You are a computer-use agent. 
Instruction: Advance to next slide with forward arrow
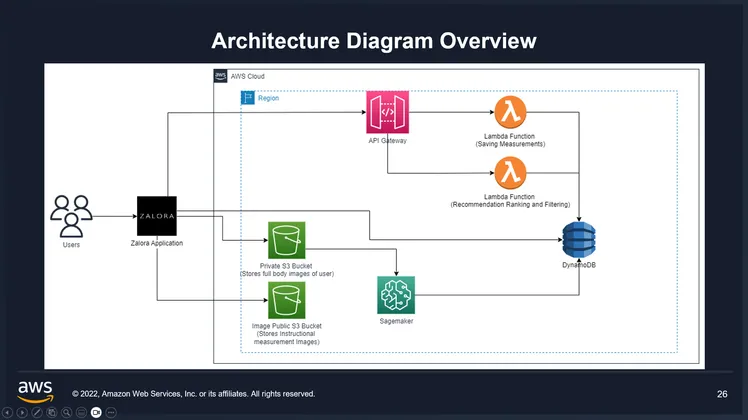coord(22,412)
